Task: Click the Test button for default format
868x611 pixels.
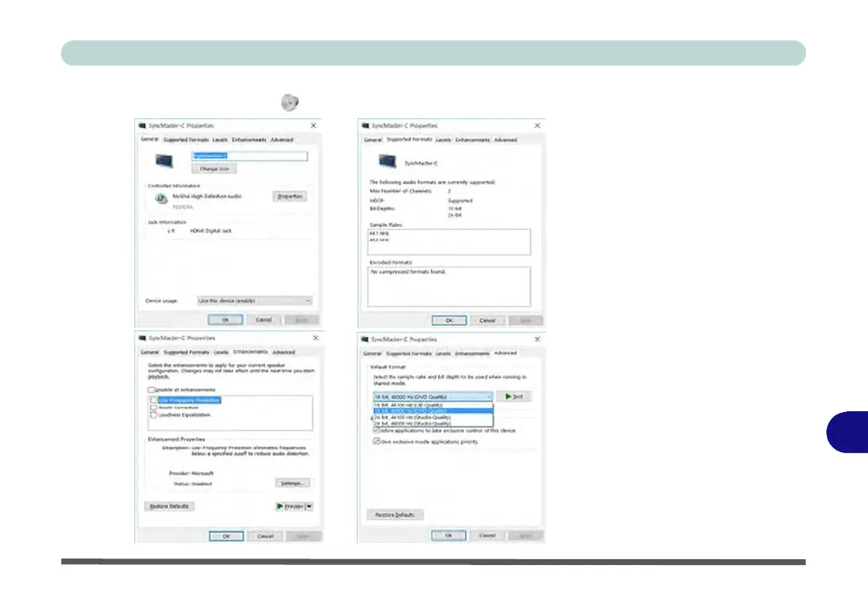Action: (x=514, y=397)
